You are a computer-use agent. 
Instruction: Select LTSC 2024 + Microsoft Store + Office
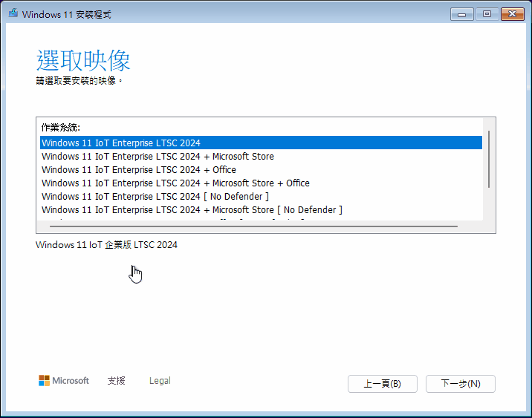tap(261, 183)
